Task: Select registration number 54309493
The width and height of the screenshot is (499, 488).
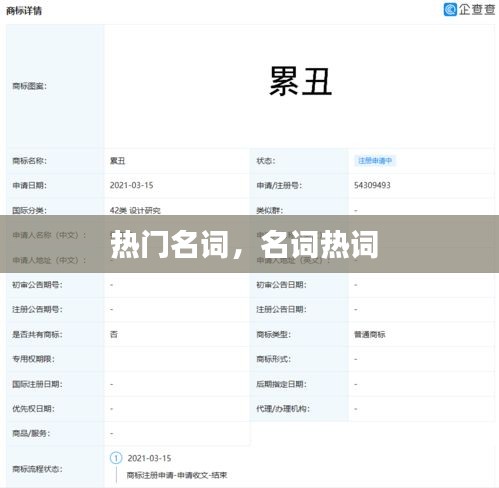Action: click(x=372, y=185)
